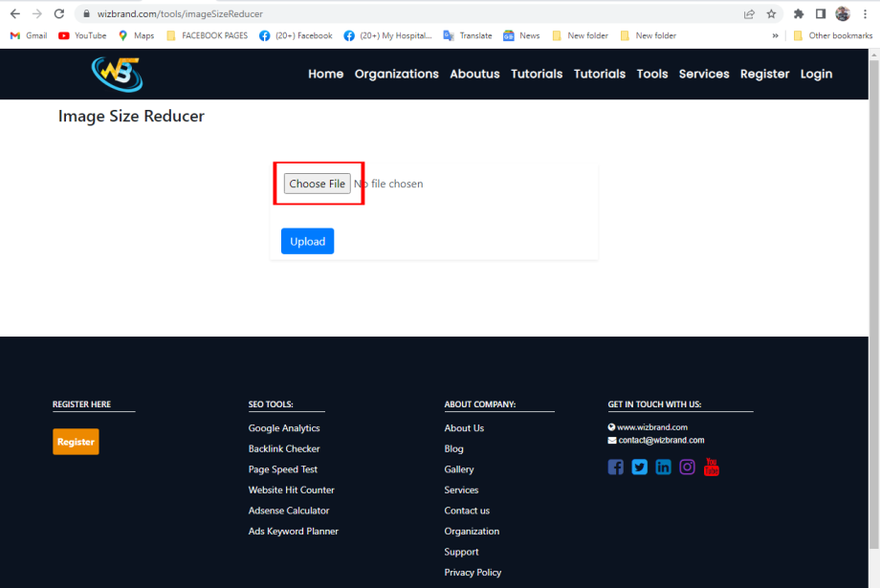Expand the hidden bookmarks overflow chevron
Screen dimensions: 880x588
777,35
